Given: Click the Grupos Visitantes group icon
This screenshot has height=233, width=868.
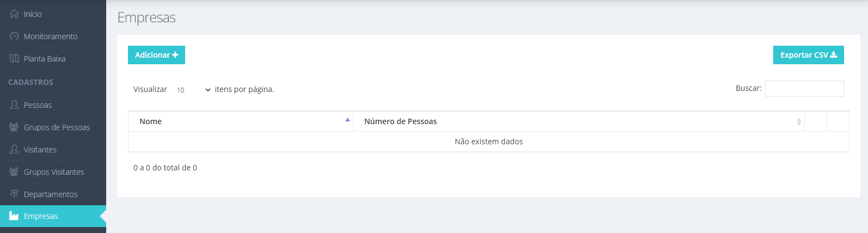Looking at the screenshot, I should [14, 171].
